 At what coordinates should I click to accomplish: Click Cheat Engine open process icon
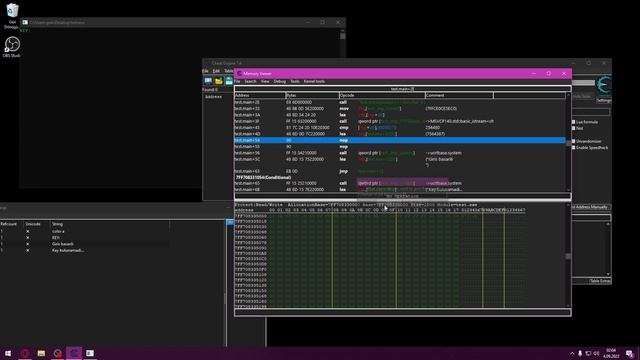pyautogui.click(x=208, y=81)
